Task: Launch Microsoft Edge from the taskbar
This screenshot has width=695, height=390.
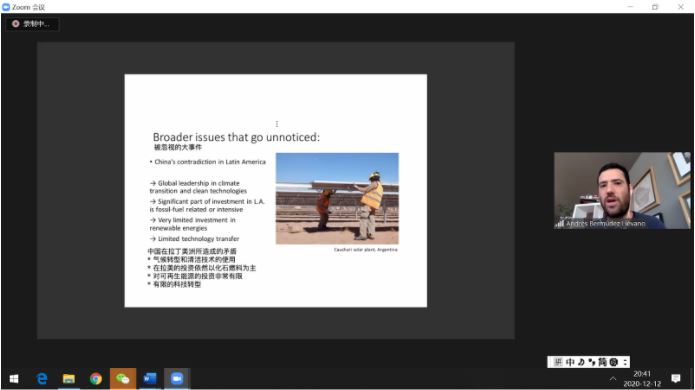Action: pos(42,379)
